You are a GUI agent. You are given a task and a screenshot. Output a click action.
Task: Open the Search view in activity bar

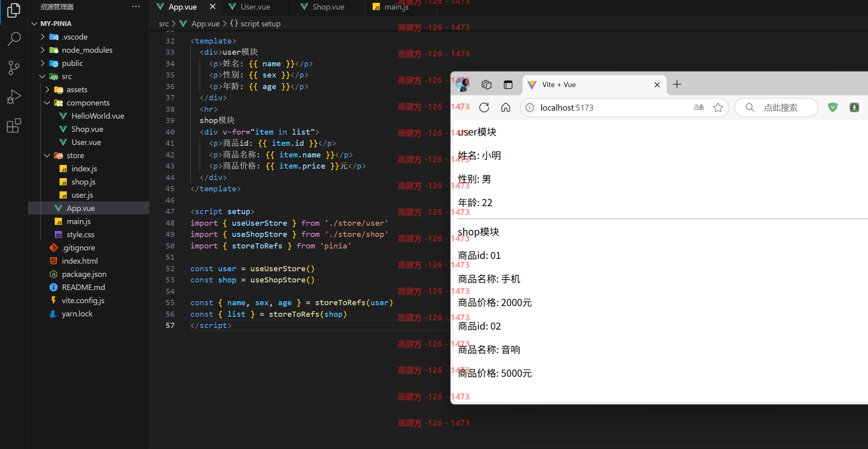tap(14, 39)
